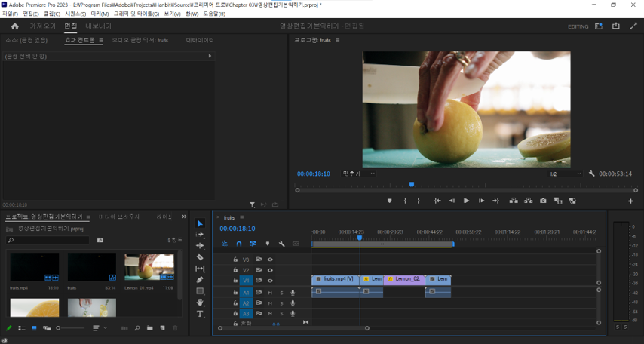Open the fruits timeline panel menu

pyautogui.click(x=241, y=217)
